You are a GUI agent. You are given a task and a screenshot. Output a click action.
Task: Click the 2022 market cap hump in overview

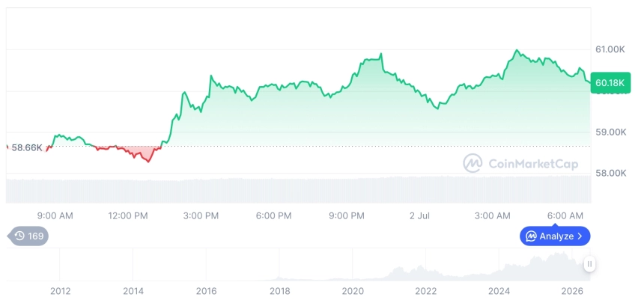click(x=409, y=272)
